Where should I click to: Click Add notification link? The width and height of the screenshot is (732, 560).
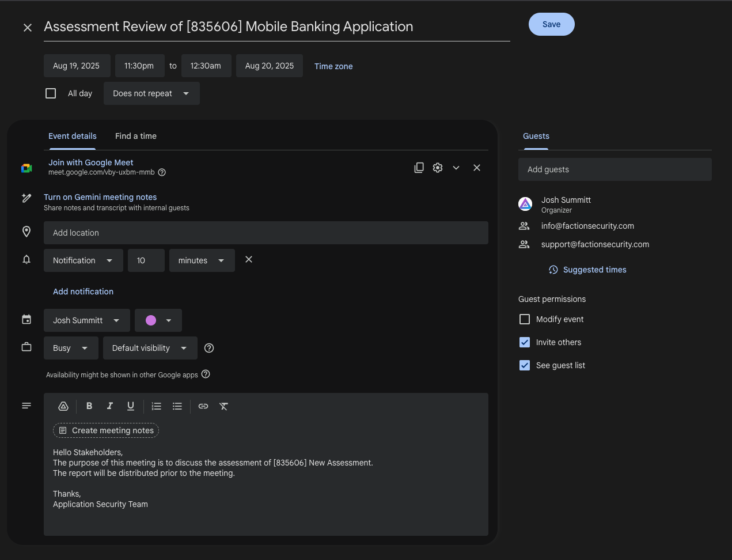click(83, 292)
